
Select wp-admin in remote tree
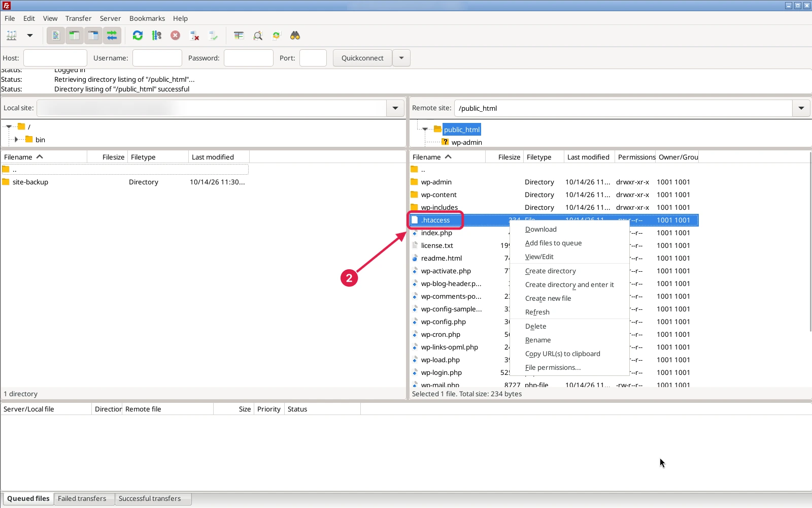pyautogui.click(x=466, y=142)
